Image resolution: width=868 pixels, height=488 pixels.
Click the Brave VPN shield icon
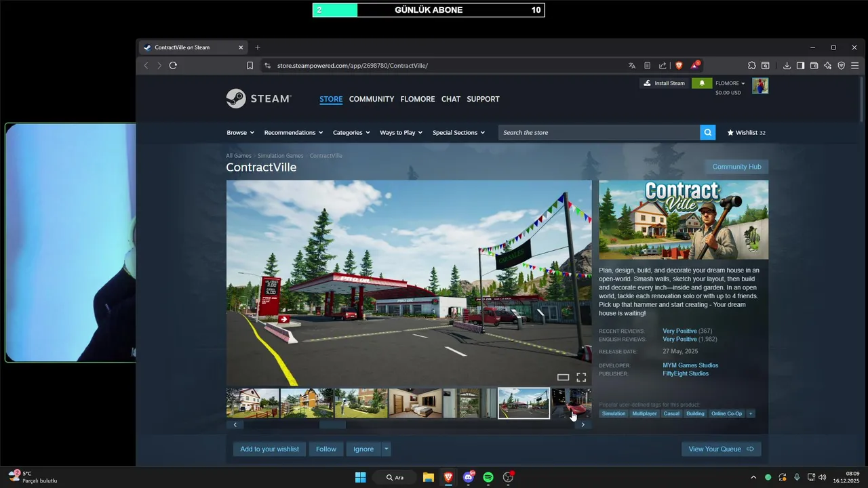pyautogui.click(x=841, y=66)
